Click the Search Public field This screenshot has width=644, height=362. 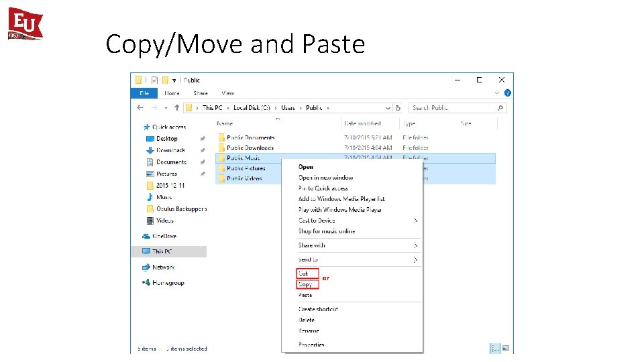(458, 107)
